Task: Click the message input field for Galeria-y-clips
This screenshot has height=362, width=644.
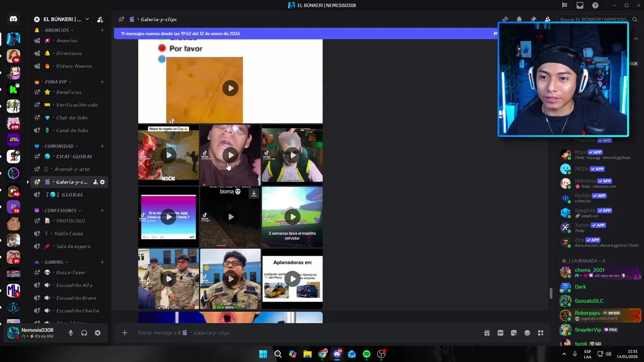Action: point(307,333)
